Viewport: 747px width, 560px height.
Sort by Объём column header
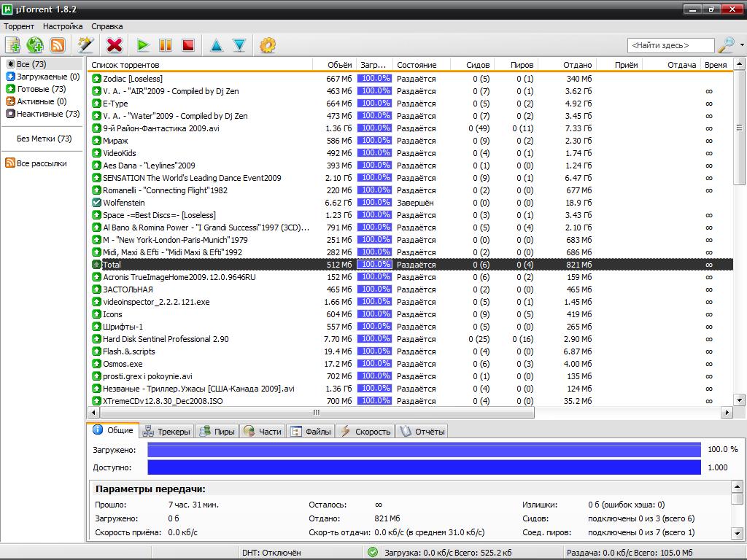[x=333, y=65]
